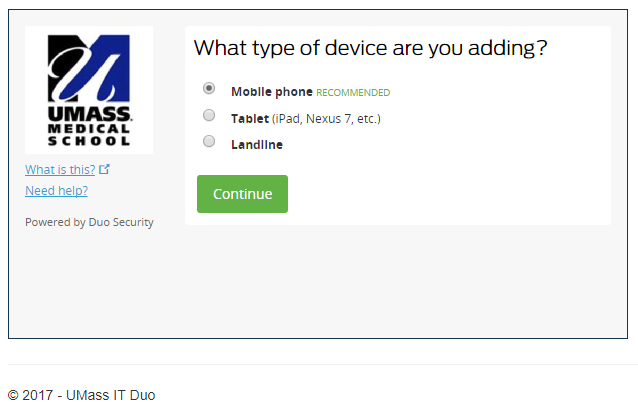638x412 pixels.
Task: Click the "Landline" option label
Action: click(x=257, y=144)
